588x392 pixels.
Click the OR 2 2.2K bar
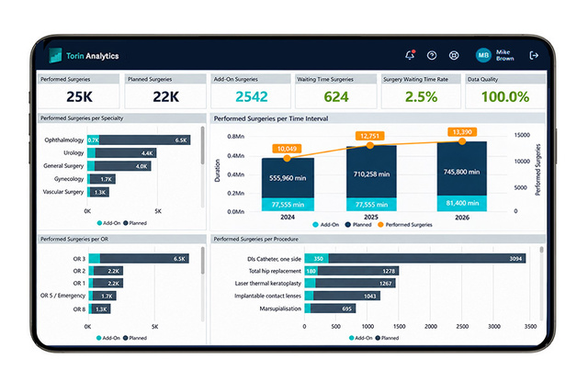tap(108, 271)
